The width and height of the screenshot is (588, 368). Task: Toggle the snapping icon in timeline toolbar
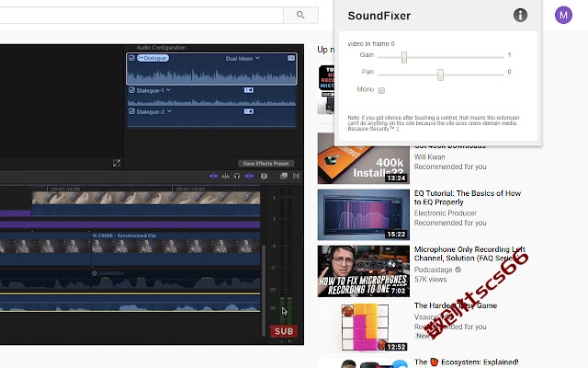[x=249, y=176]
